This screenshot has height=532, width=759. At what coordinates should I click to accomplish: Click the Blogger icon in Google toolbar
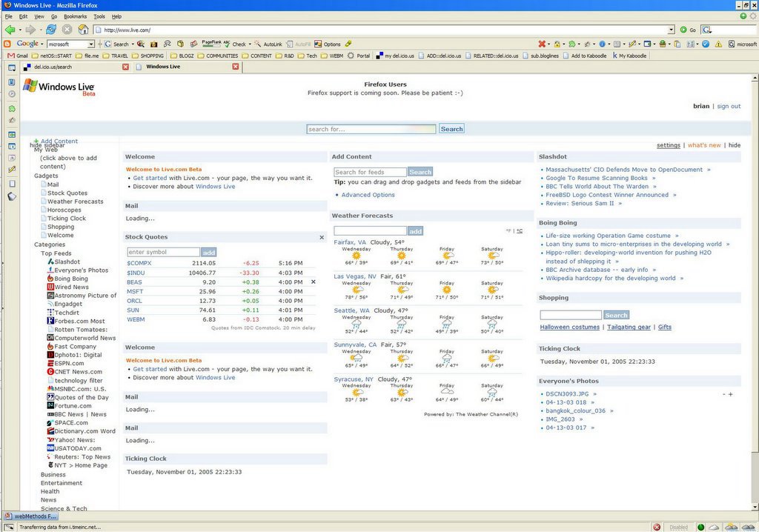pyautogui.click(x=7, y=44)
